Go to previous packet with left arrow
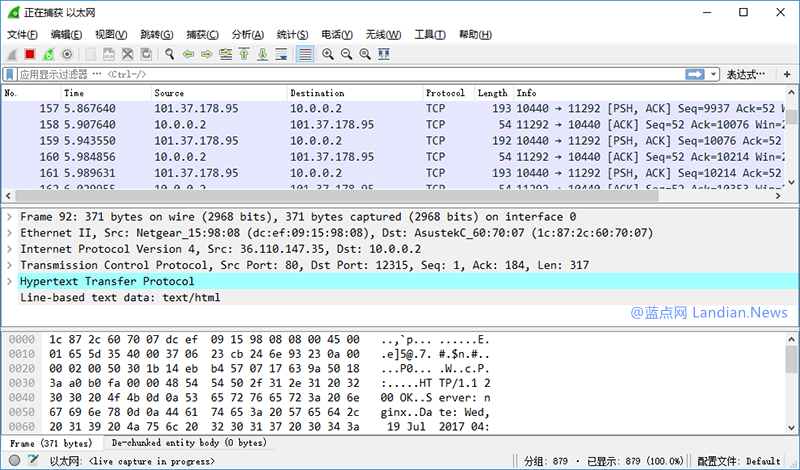This screenshot has width=800, height=470. click(x=188, y=54)
